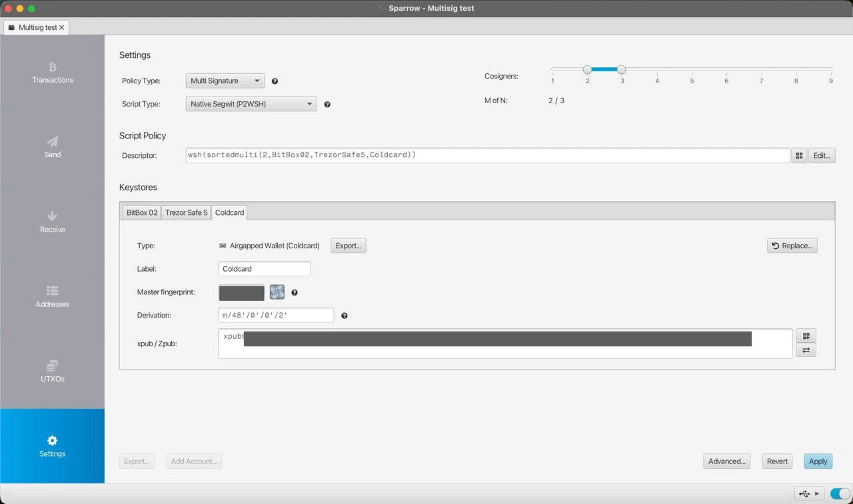Screen dimensions: 853x504
Task: Open the Receive screen
Action: (52, 222)
